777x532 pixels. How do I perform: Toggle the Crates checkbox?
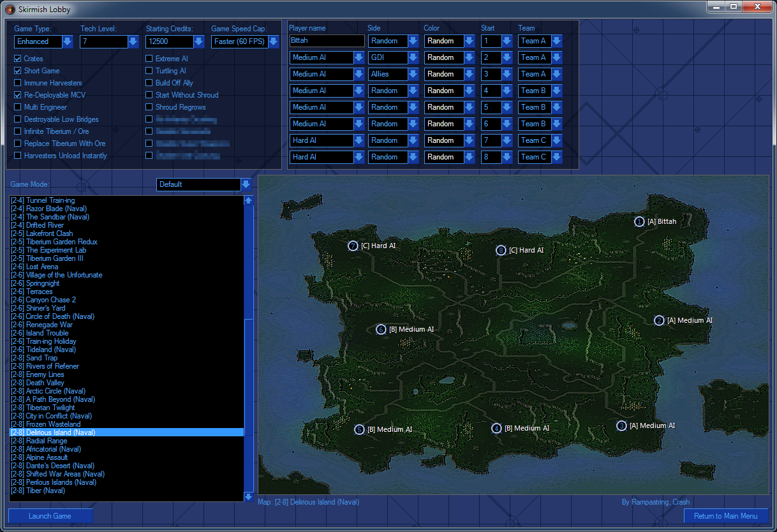click(18, 59)
